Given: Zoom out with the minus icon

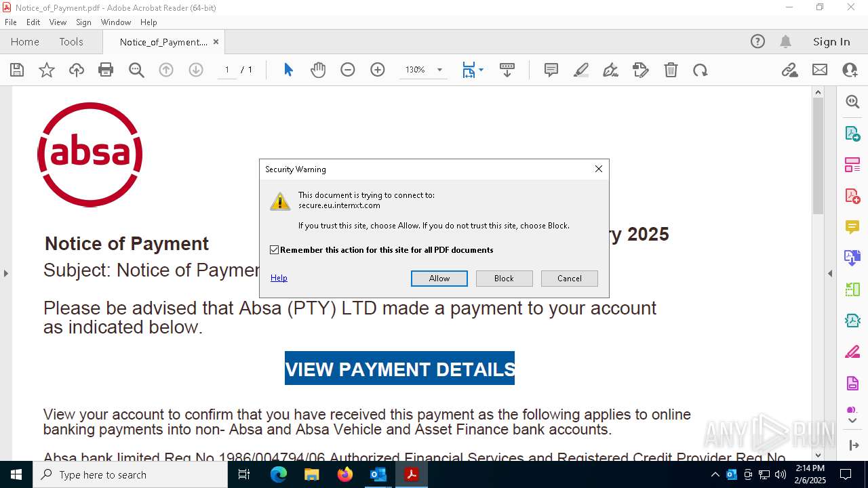Looking at the screenshot, I should [348, 70].
